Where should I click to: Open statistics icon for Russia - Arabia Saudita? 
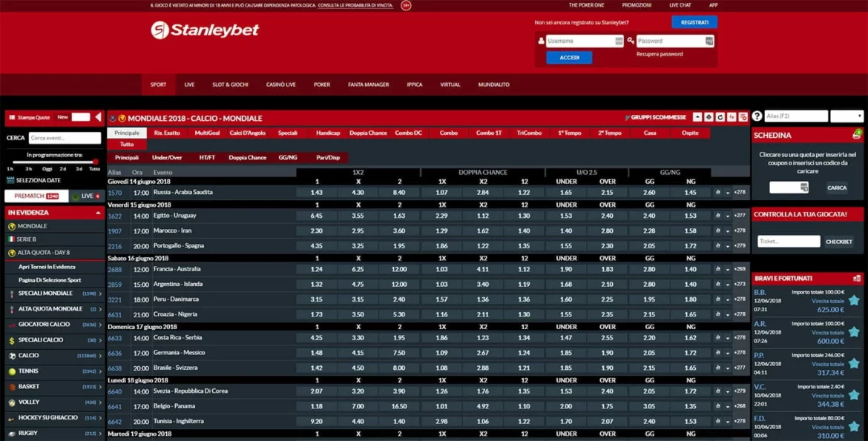click(x=717, y=193)
